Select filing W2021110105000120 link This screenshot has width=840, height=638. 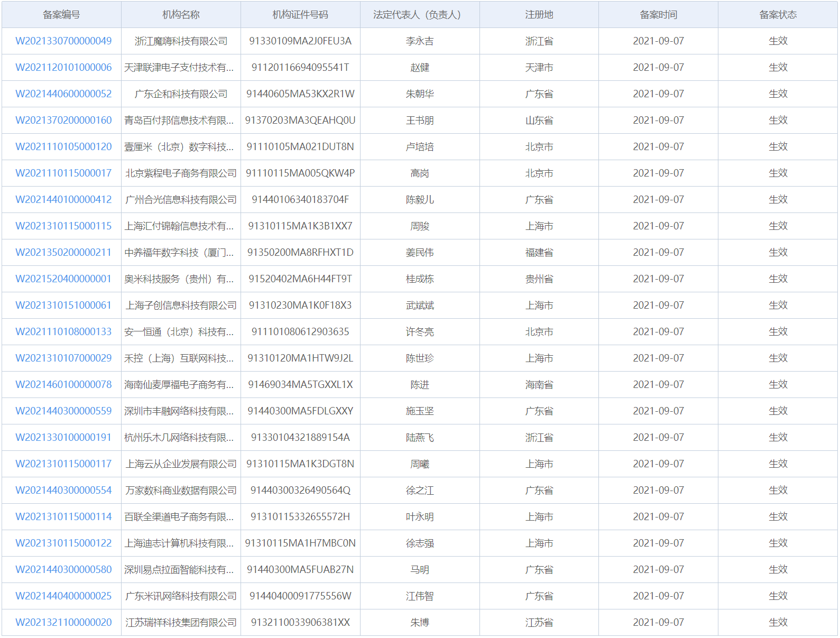click(63, 147)
